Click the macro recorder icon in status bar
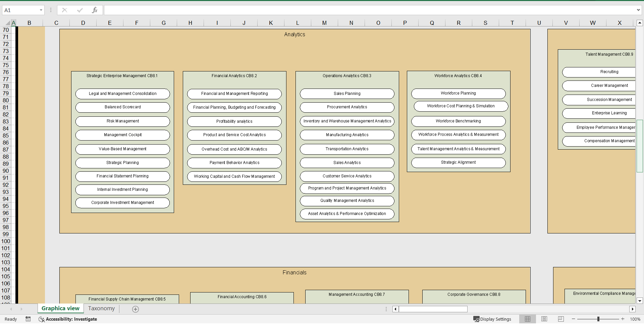 [28, 319]
